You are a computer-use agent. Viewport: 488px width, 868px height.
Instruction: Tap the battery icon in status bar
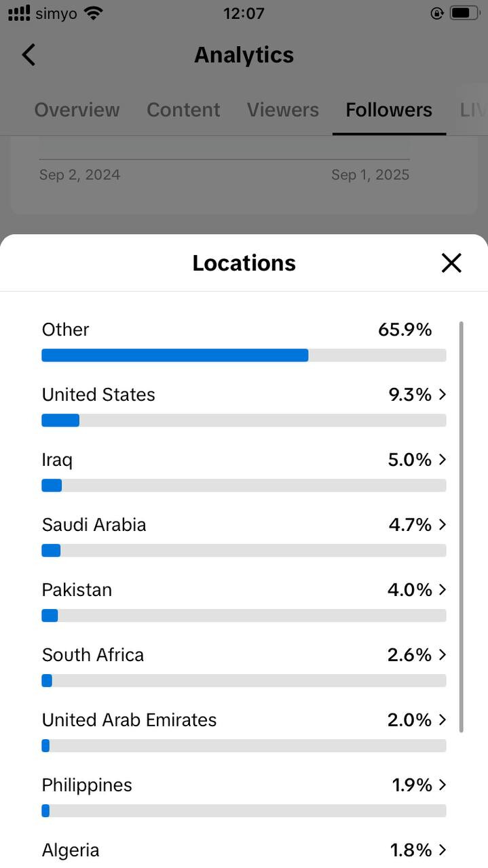point(464,13)
